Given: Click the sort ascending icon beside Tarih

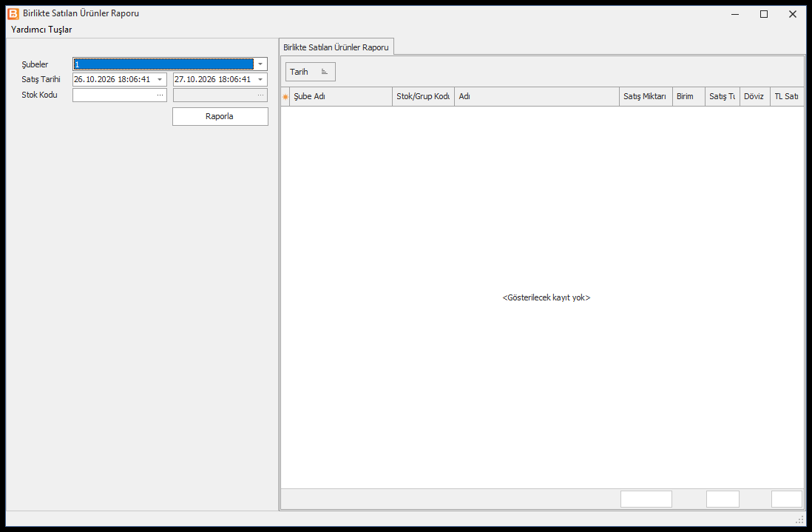Looking at the screenshot, I should tap(325, 72).
